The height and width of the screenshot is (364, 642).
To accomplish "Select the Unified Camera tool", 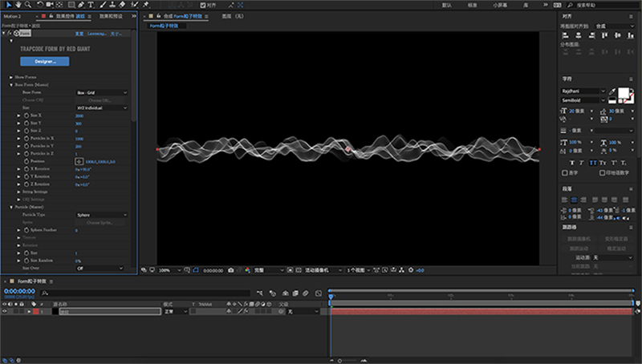I will tap(50, 5).
